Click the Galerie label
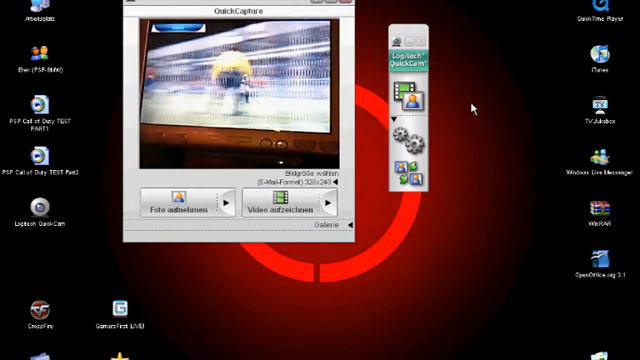 tap(326, 225)
